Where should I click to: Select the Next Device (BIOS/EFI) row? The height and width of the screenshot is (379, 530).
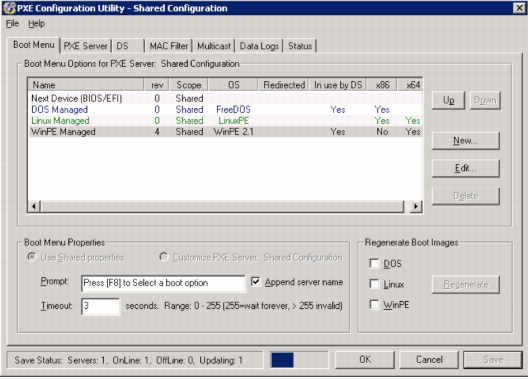click(225, 98)
